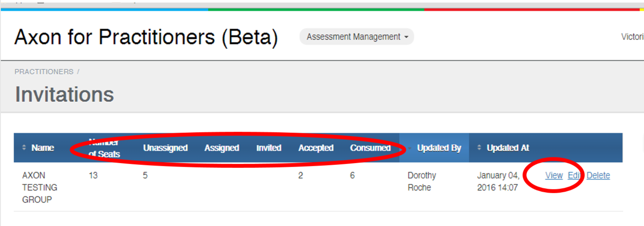Click the sort arrows icon beside Name
644x226 pixels.
24,148
